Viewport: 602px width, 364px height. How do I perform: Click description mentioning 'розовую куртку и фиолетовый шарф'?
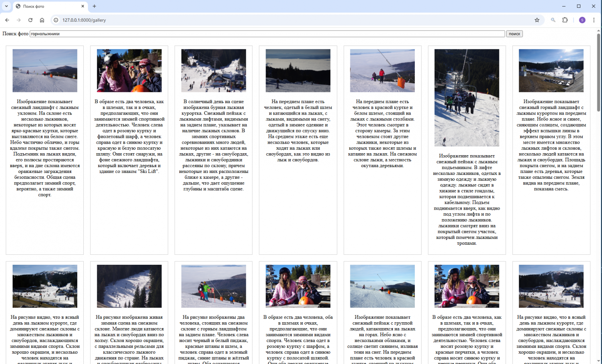click(129, 137)
